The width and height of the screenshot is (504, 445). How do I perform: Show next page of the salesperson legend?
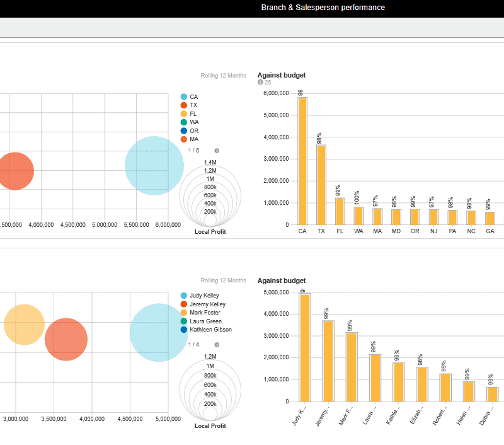click(x=216, y=344)
